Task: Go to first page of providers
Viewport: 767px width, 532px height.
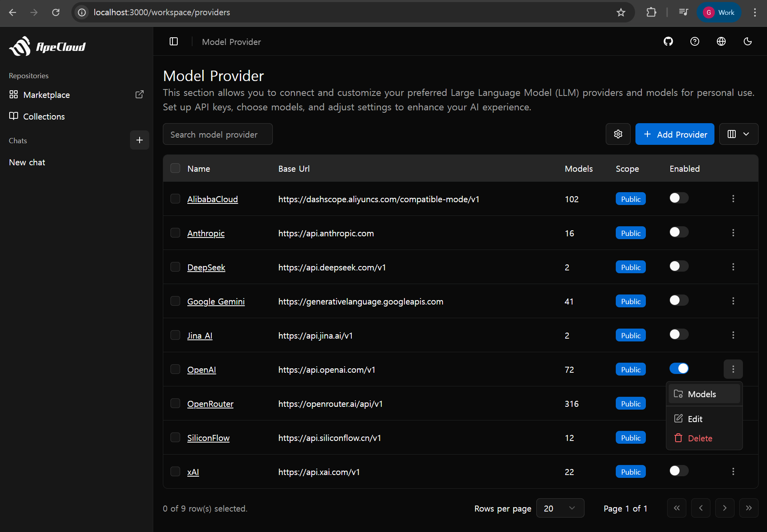Action: (x=677, y=508)
